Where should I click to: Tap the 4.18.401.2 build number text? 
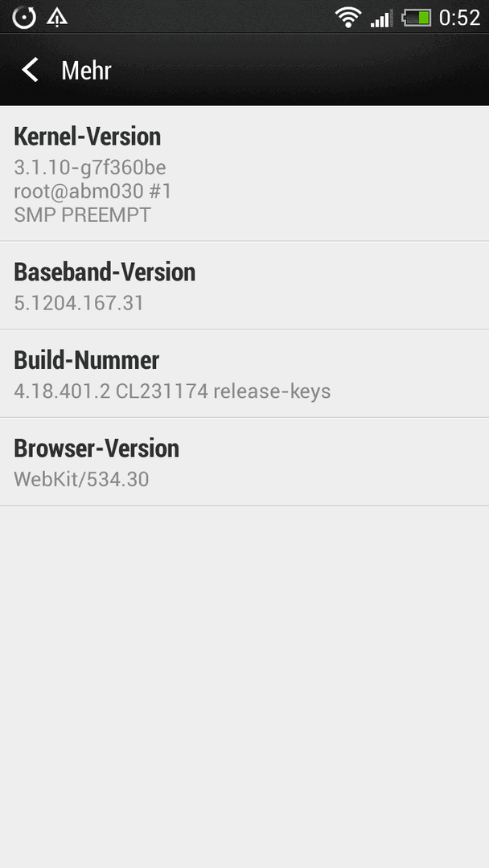click(62, 391)
